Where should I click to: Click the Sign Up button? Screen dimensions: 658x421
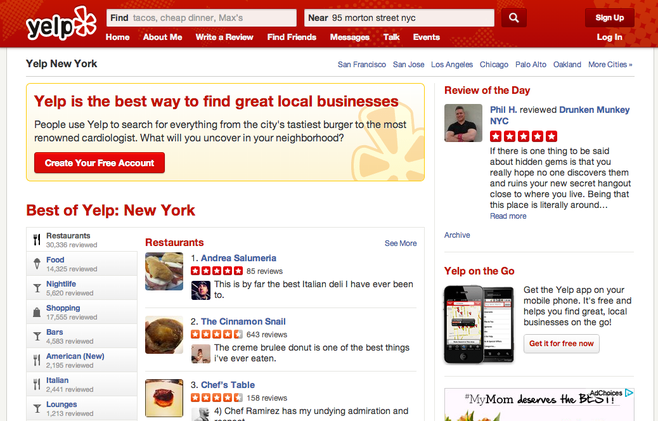pyautogui.click(x=609, y=18)
